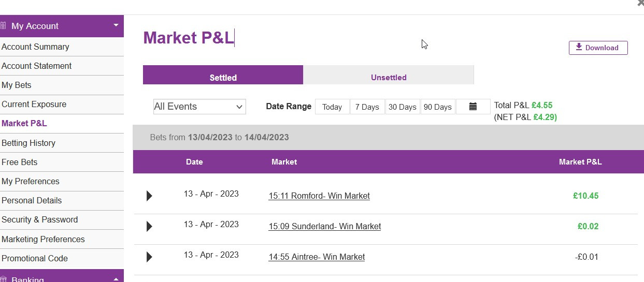Expand the Banking section arrow
Screen dimensions: 644x282
[116, 279]
